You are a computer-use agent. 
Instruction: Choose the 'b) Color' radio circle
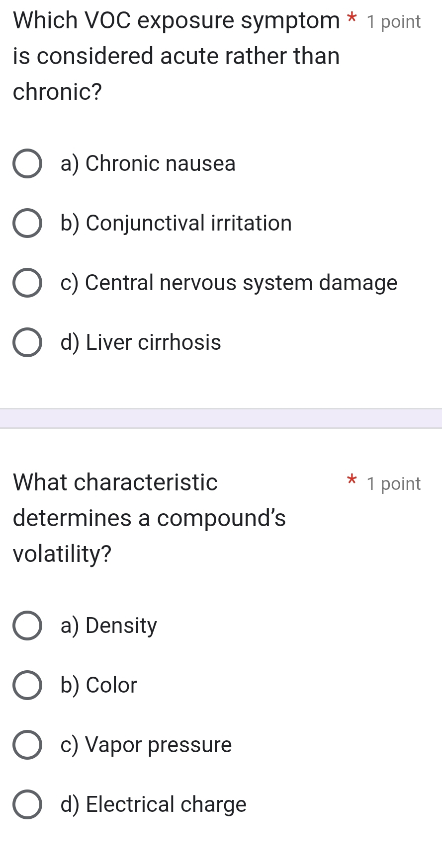pos(27,685)
